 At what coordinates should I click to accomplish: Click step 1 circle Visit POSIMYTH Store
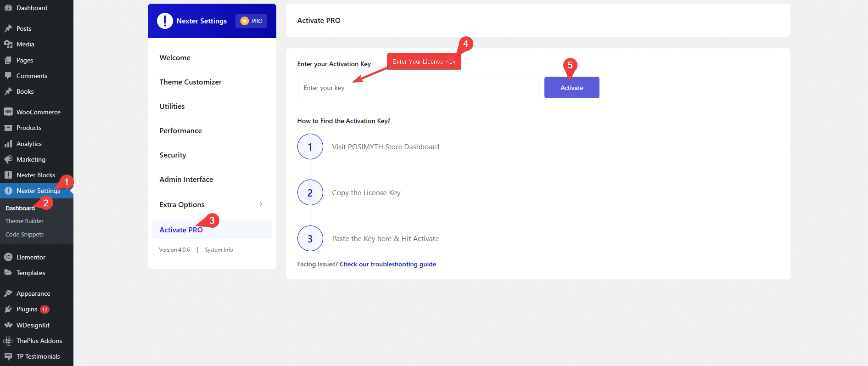click(310, 146)
